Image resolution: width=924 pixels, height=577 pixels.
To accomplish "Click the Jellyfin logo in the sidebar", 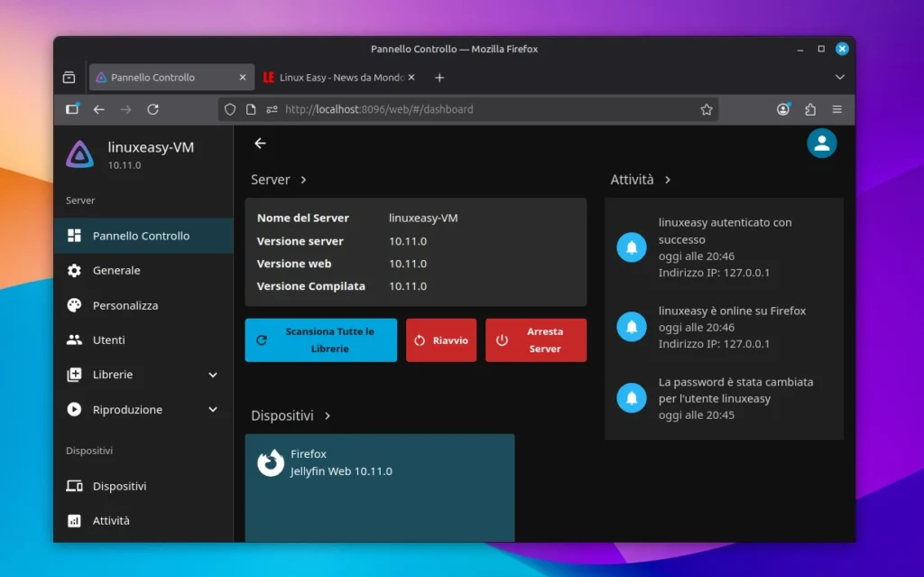I will (80, 153).
